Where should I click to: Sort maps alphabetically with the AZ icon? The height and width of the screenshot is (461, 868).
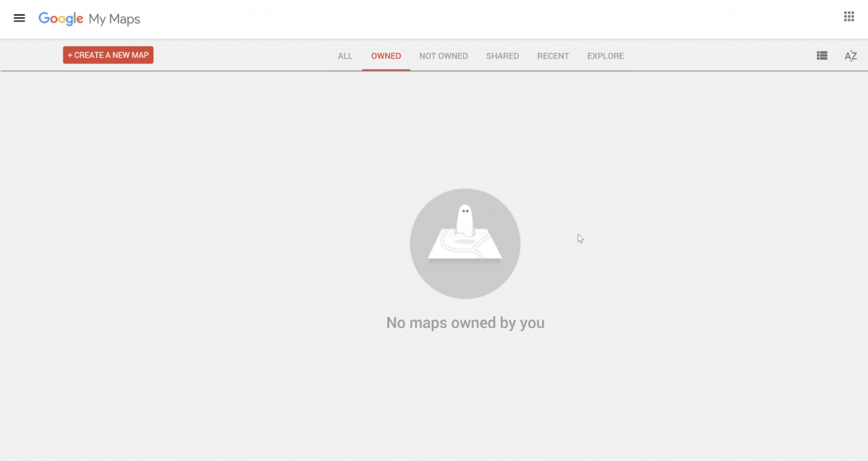click(851, 56)
